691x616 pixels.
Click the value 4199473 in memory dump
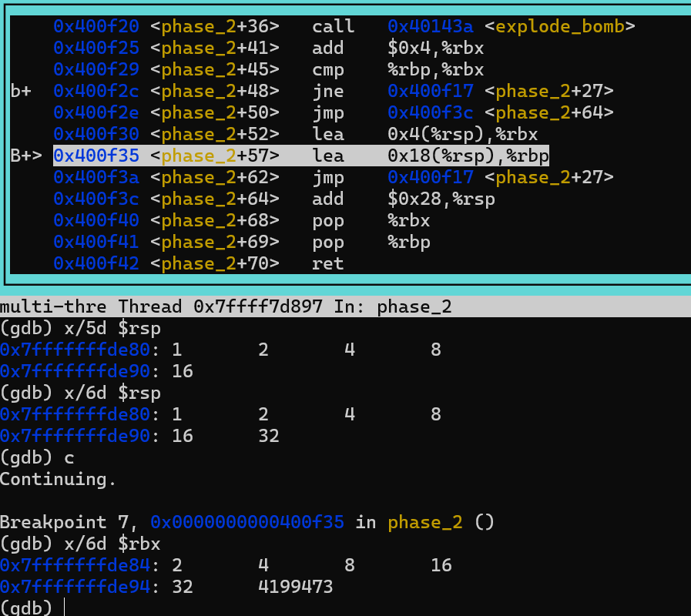click(295, 587)
